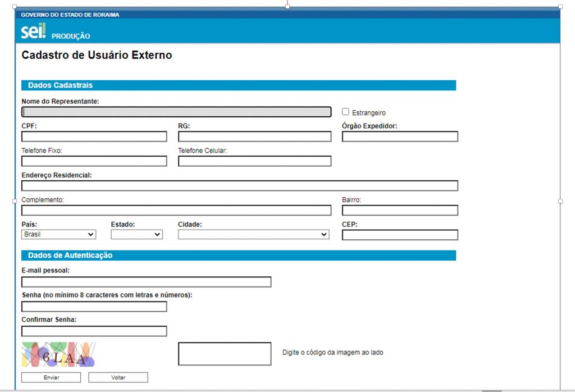Image resolution: width=575 pixels, height=392 pixels.
Task: Click the Confirmar Senha field
Action: point(94,331)
